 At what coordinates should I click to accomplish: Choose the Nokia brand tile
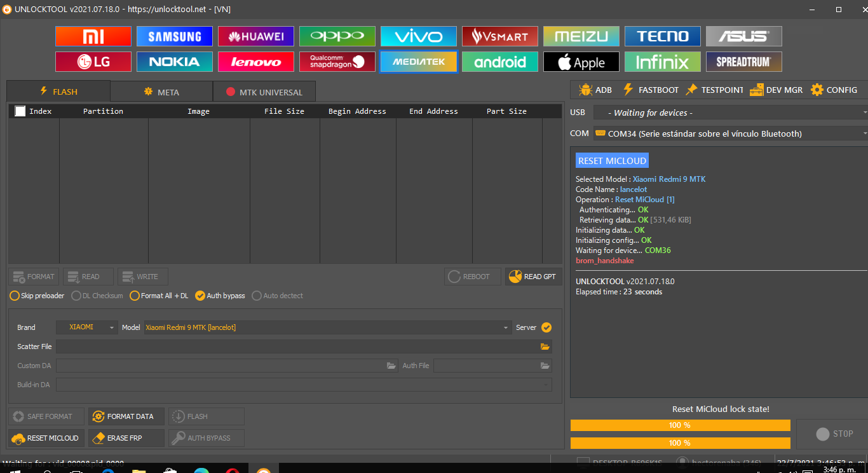click(175, 62)
